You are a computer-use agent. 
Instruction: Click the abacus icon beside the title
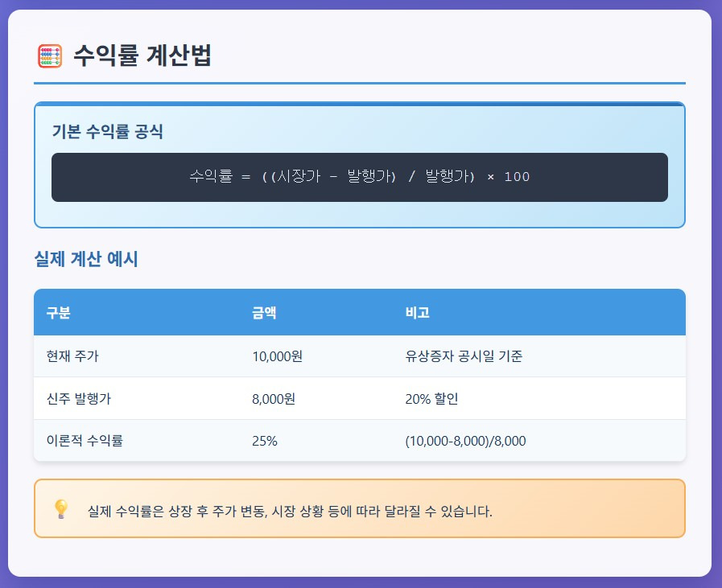pyautogui.click(x=50, y=56)
